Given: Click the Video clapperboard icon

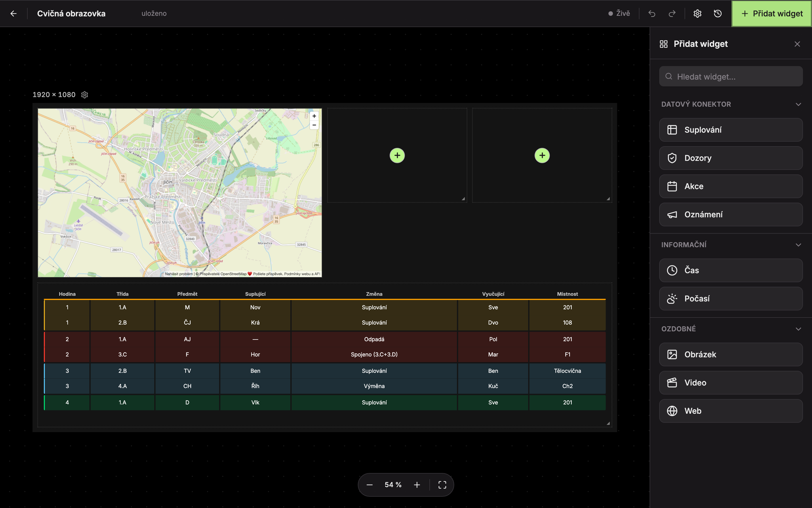Looking at the screenshot, I should 672,383.
